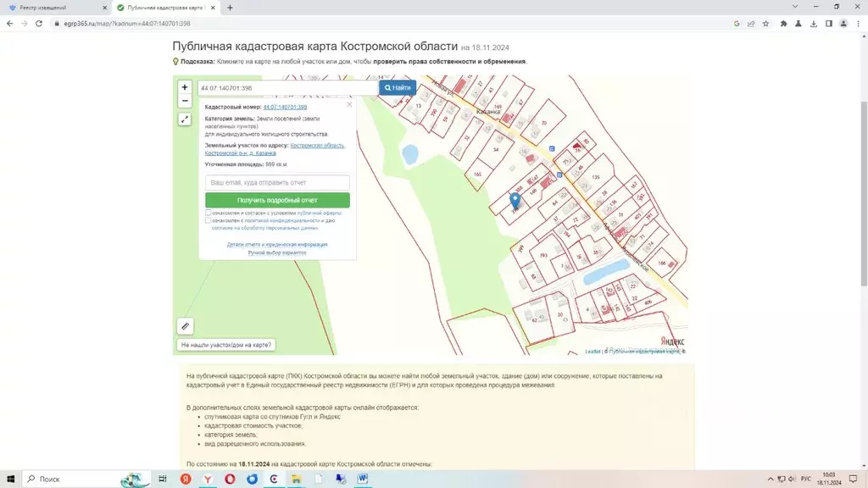Image resolution: width=868 pixels, height=488 pixels.
Task: Show hidden system tray icons
Action: coord(770,479)
